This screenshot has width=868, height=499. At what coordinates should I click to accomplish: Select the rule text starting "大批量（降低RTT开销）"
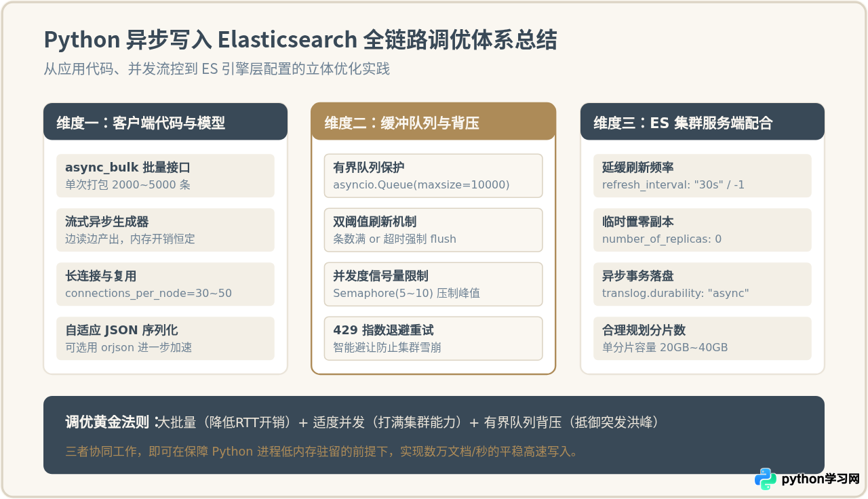[409, 422]
